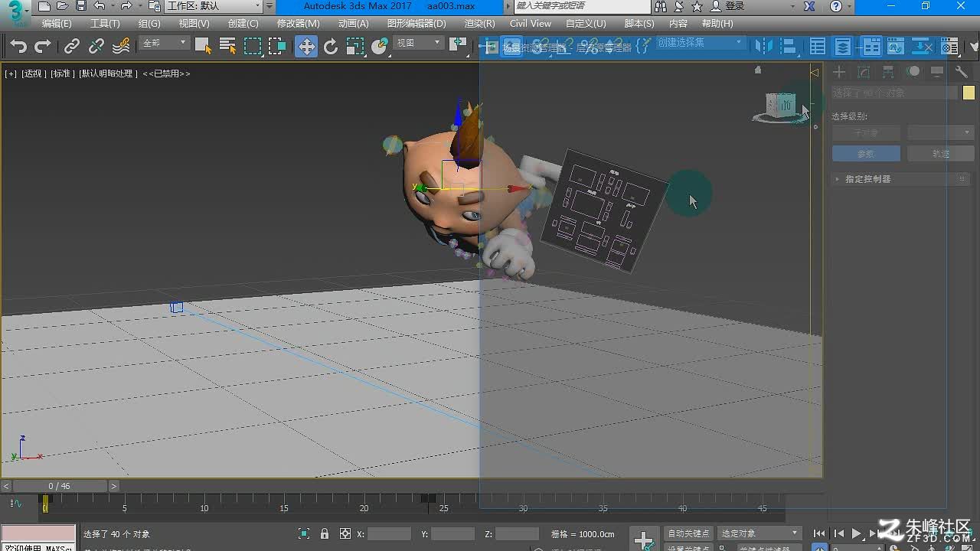Open the 全部 selection filter dropdown
The width and height of the screenshot is (980, 551).
[x=165, y=44]
